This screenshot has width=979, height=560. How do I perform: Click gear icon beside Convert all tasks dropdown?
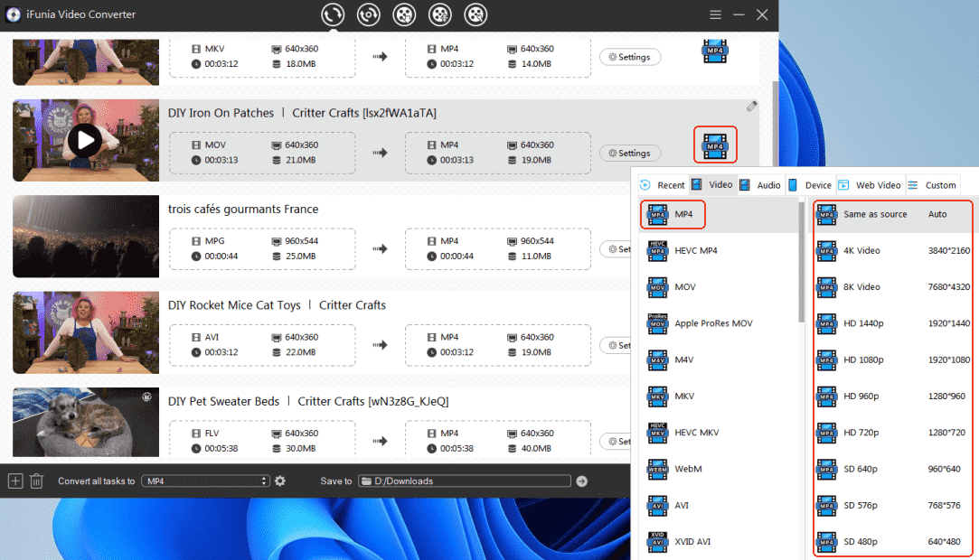click(280, 481)
